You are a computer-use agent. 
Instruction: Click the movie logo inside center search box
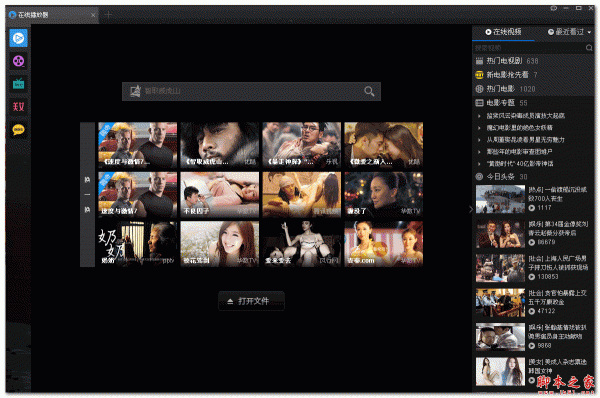[x=135, y=91]
